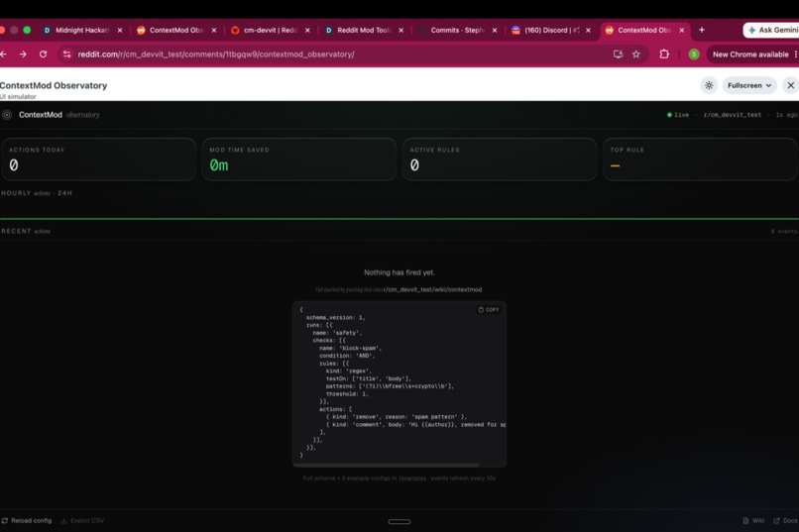This screenshot has height=532, width=799.
Task: Click the install app icon in the address bar
Action: pos(618,53)
